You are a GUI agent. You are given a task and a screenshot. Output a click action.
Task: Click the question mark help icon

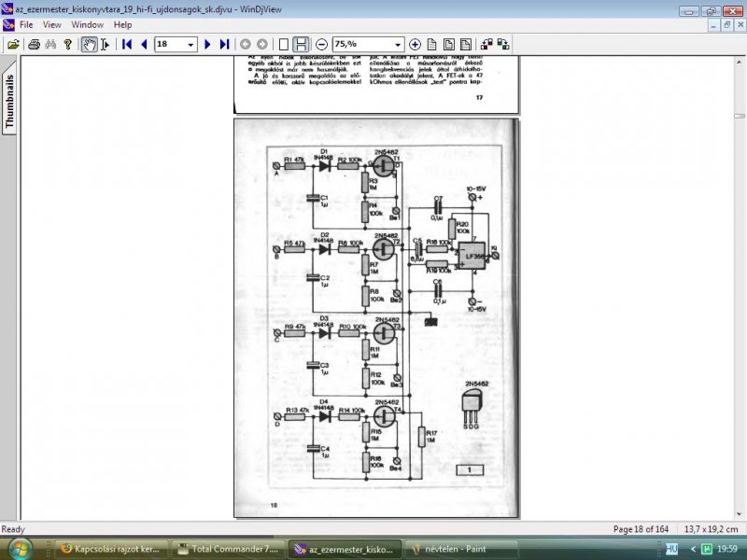[x=67, y=44]
